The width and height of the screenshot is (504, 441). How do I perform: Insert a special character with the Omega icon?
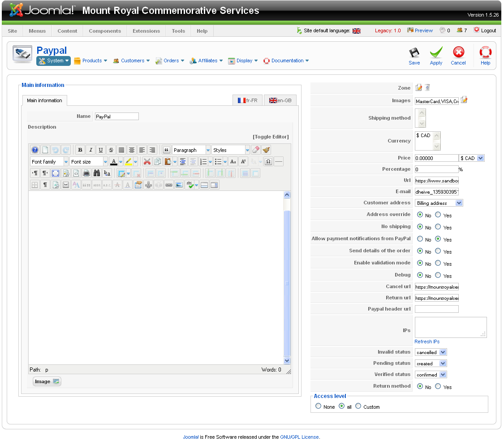coord(268,162)
